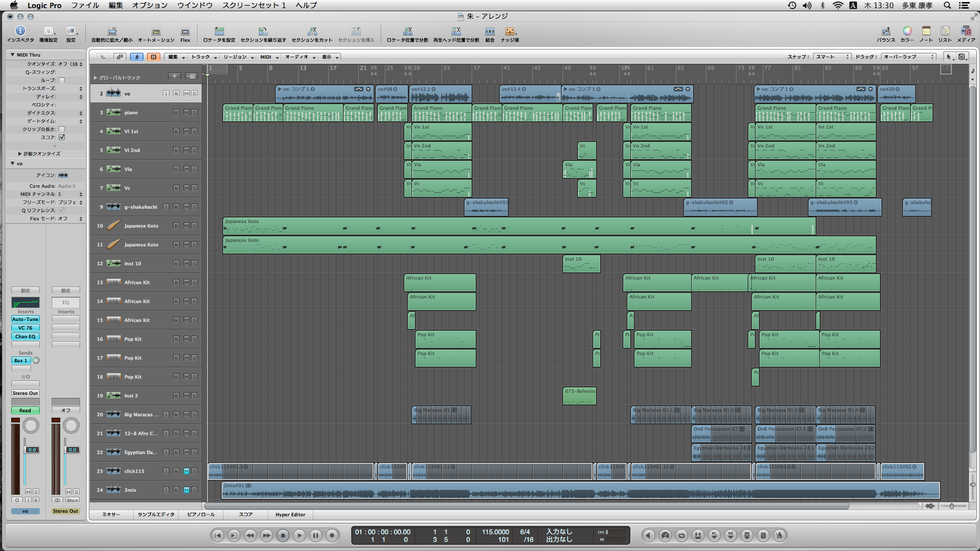Click the Auto-Tune insert slot
The width and height of the screenshot is (980, 551).
(x=25, y=319)
